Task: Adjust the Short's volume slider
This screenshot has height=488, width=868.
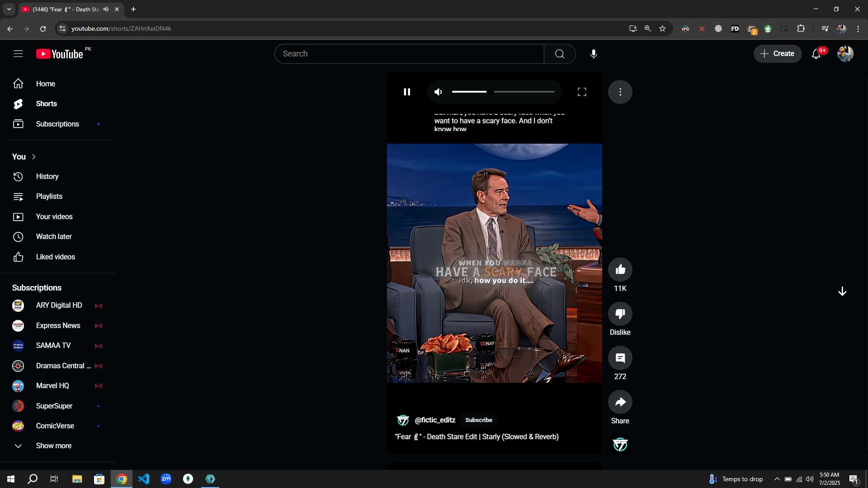Action: [x=503, y=92]
